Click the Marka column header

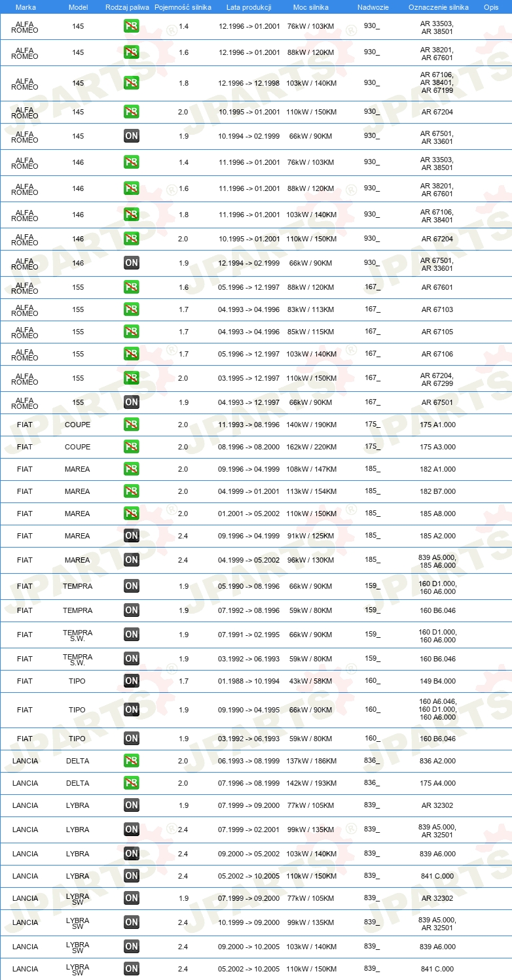26,7
